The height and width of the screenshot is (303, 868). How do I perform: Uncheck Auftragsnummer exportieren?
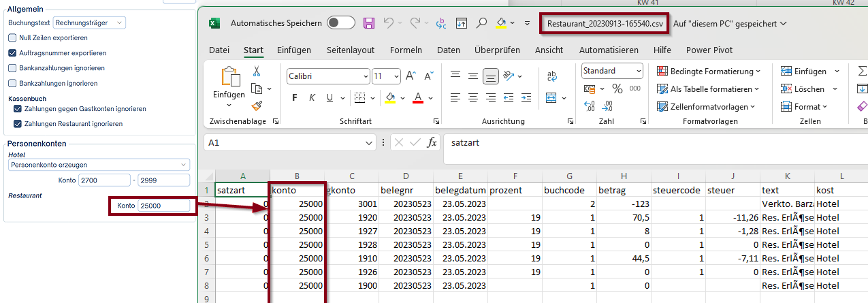coord(12,52)
